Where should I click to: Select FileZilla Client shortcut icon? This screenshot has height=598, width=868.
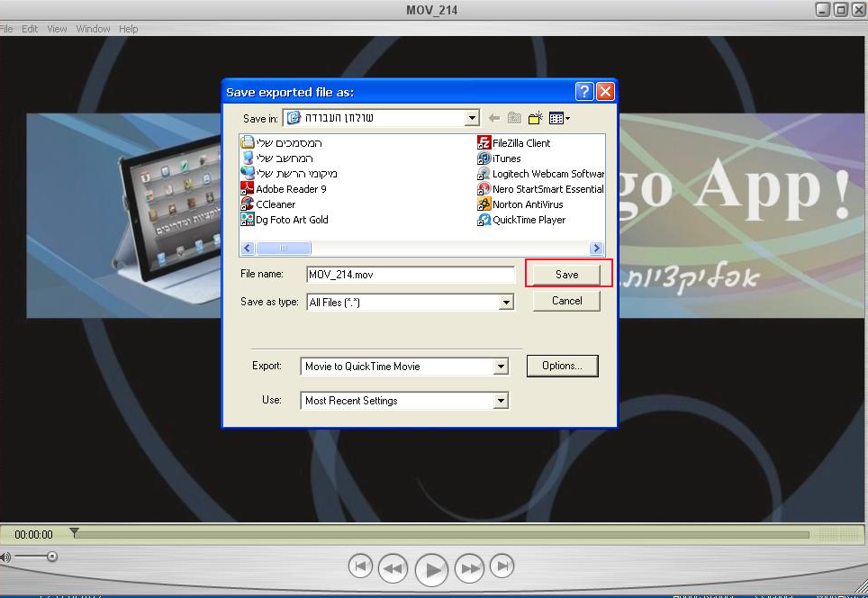pos(484,143)
